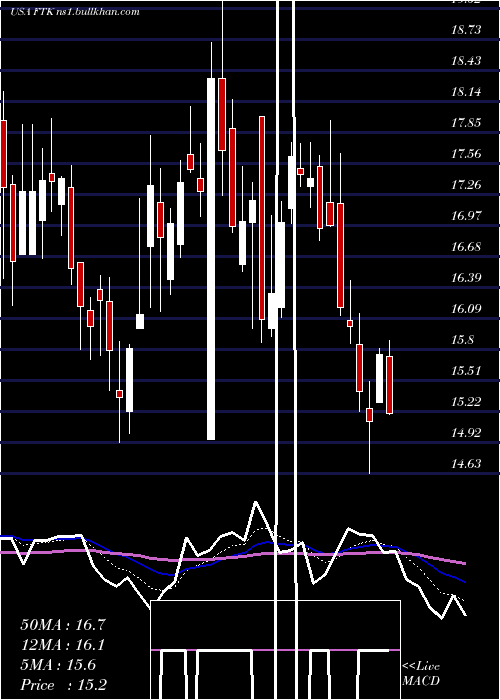Click the 17.85 price axis label
The image size is (500, 700).
(466, 123)
